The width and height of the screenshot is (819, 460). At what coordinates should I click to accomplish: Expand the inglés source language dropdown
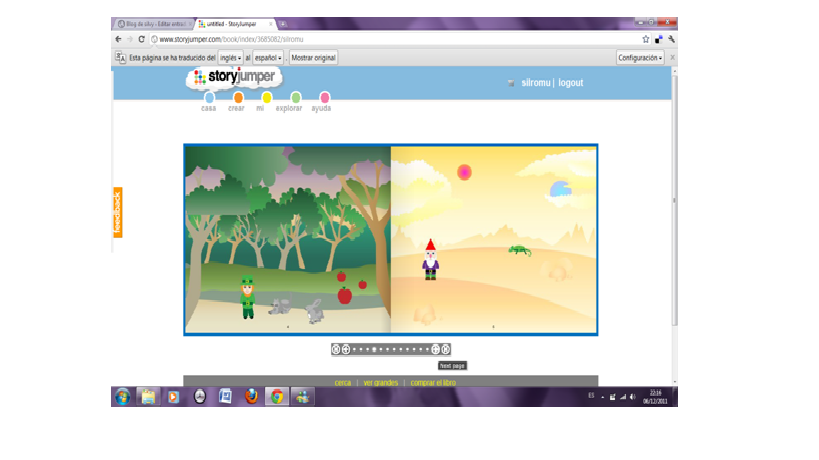click(231, 58)
